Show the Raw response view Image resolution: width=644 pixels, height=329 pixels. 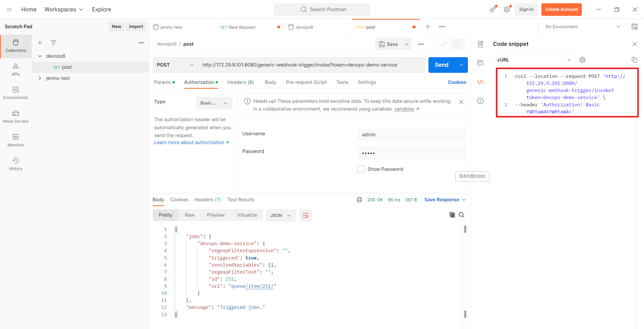[189, 215]
